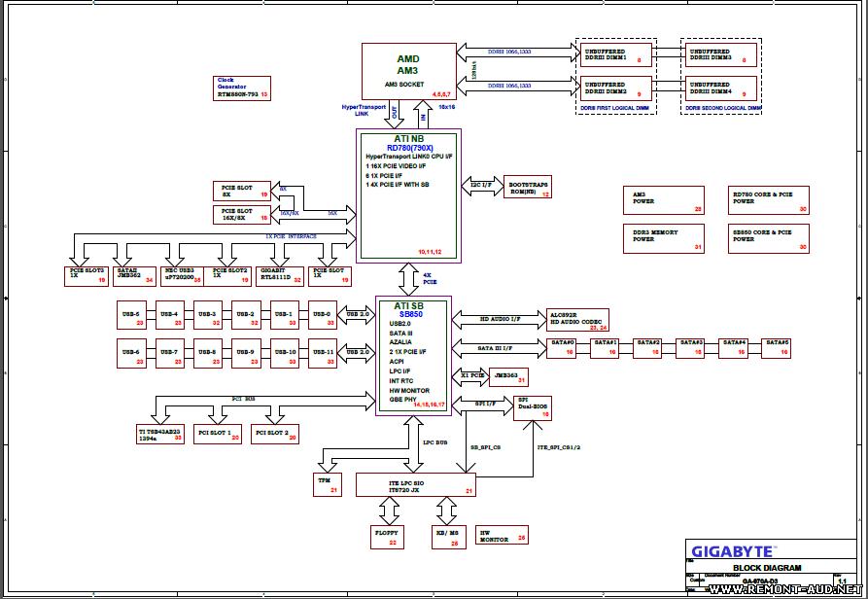The image size is (868, 599).
Task: Select the GIGABIT RTL8111D block
Action: coord(281,274)
